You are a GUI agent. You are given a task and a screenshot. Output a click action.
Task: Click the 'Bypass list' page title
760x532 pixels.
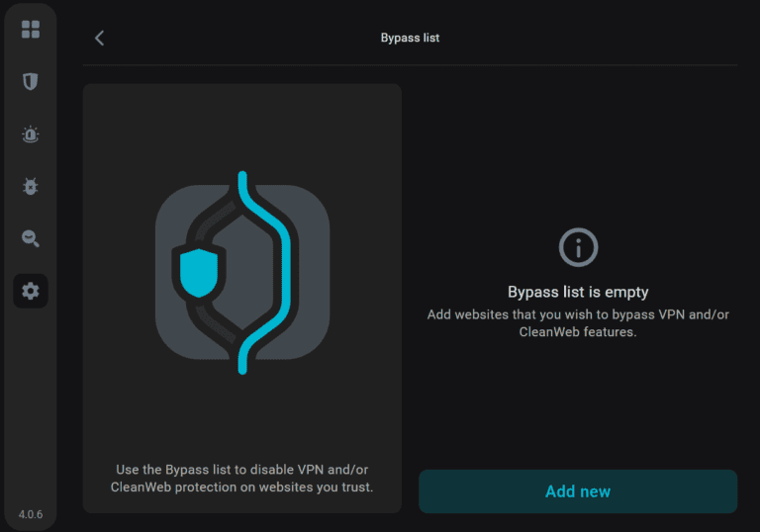coord(410,38)
